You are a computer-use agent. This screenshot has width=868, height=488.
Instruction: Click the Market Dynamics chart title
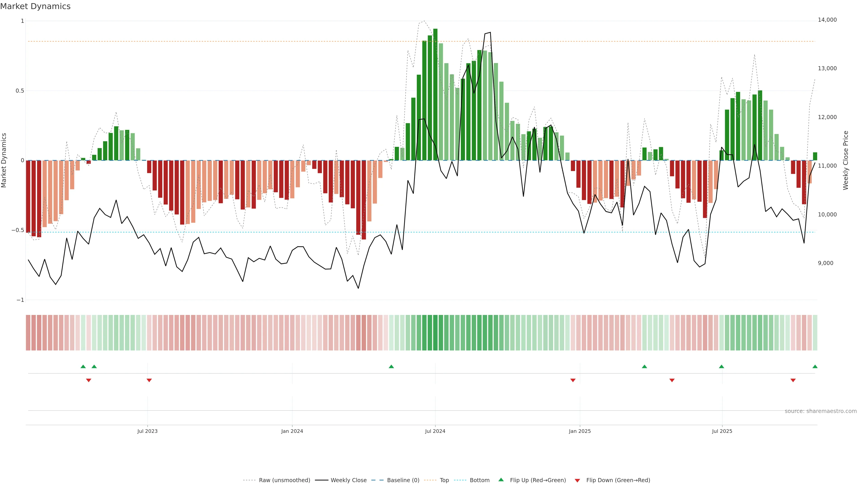click(x=35, y=6)
